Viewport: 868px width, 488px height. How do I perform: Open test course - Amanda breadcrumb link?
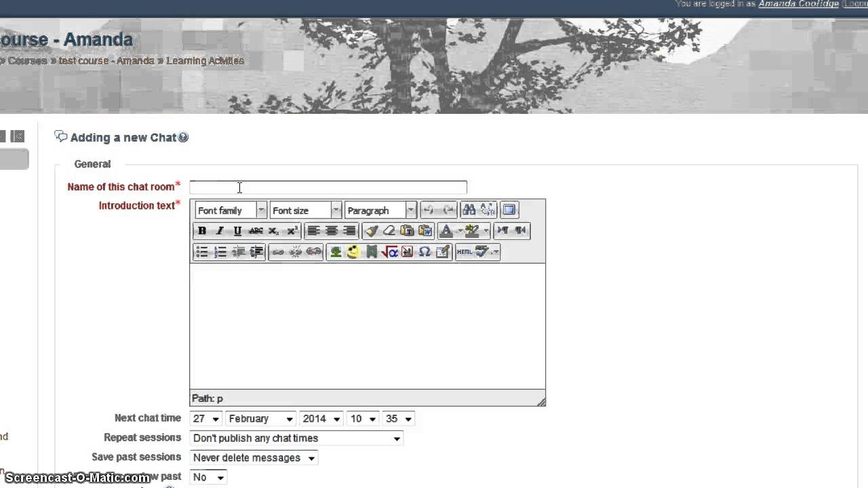point(106,61)
